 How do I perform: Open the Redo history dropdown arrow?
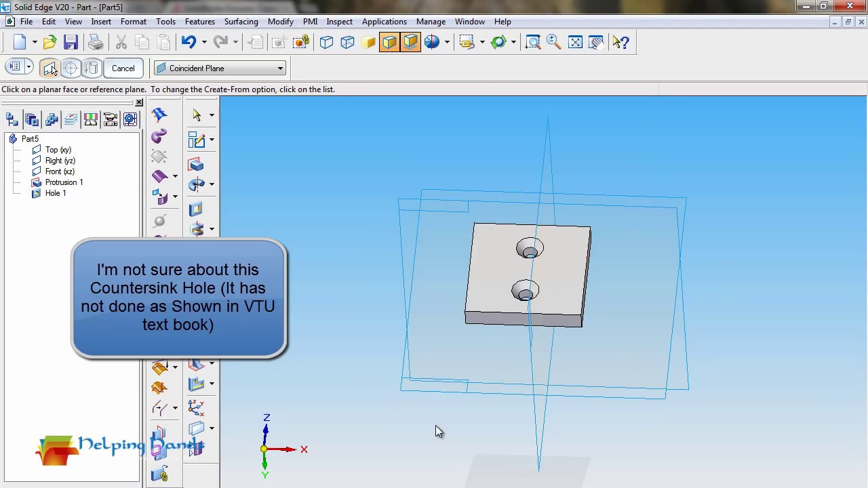point(235,42)
